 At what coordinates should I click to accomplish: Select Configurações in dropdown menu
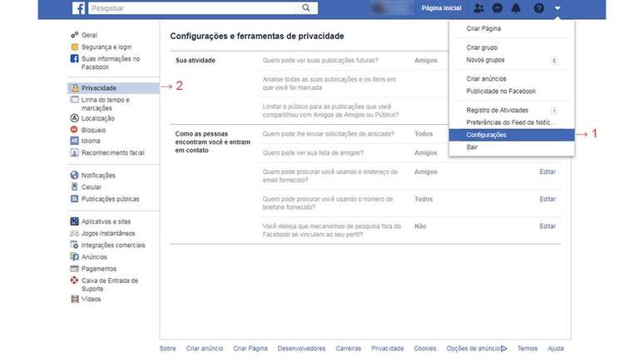point(487,135)
